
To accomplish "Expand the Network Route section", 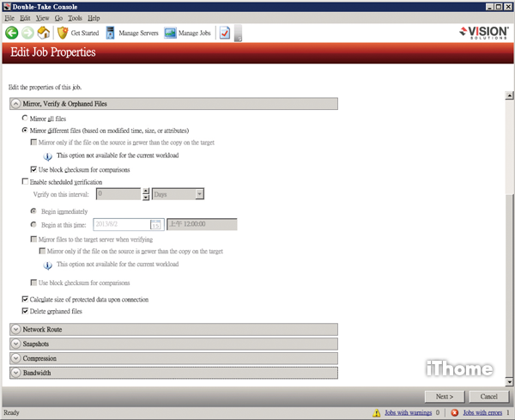I will click(15, 329).
